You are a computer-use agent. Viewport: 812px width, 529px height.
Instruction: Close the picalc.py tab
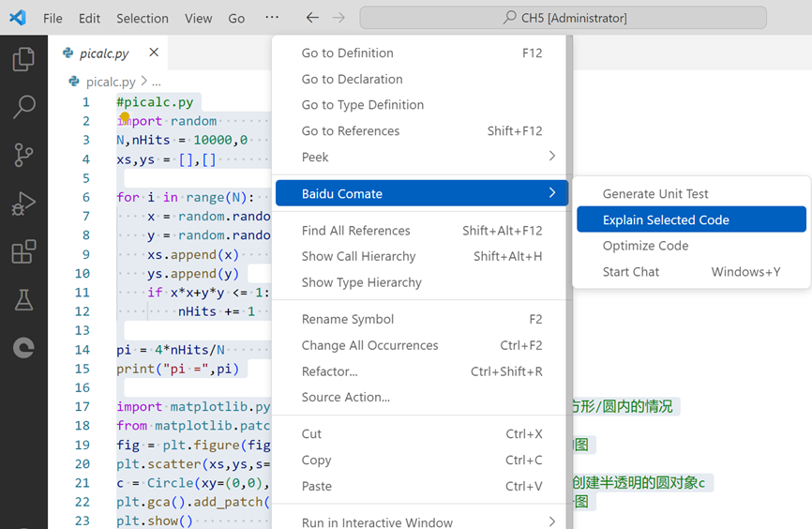pyautogui.click(x=154, y=53)
